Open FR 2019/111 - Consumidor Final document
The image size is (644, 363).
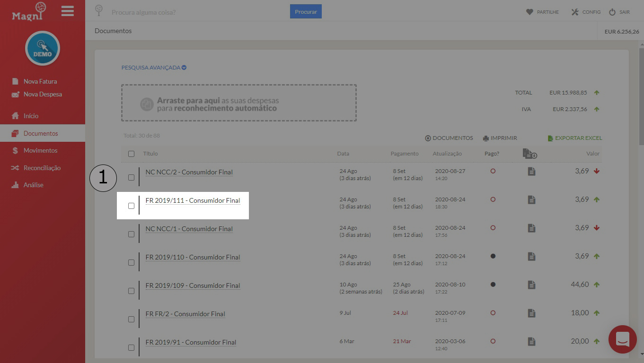coord(193,200)
